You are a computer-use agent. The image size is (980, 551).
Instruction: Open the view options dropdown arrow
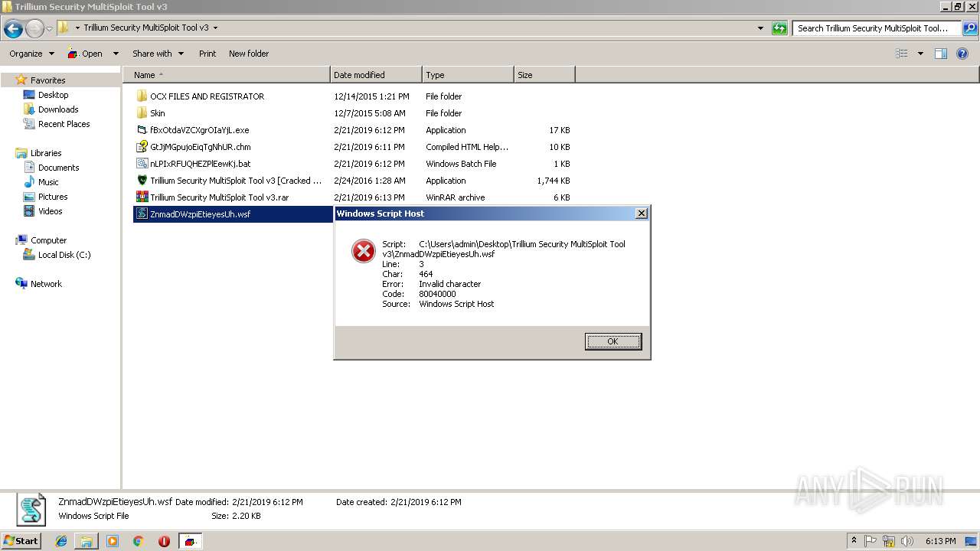[920, 54]
